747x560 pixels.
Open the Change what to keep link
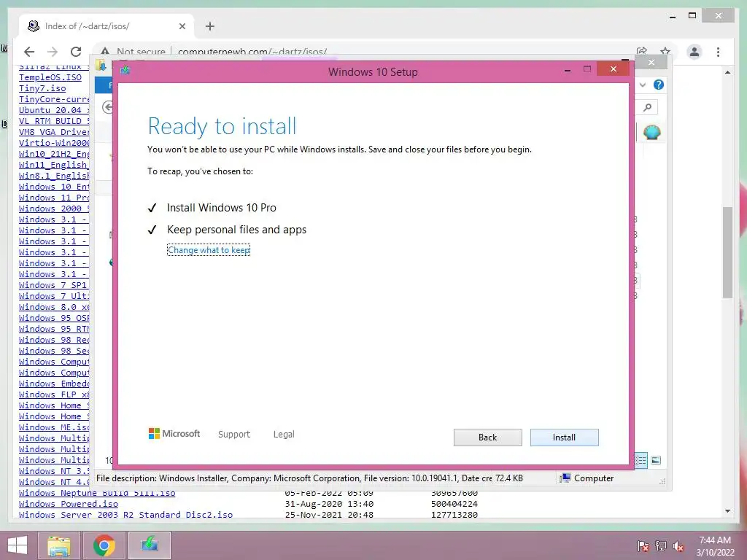point(209,250)
